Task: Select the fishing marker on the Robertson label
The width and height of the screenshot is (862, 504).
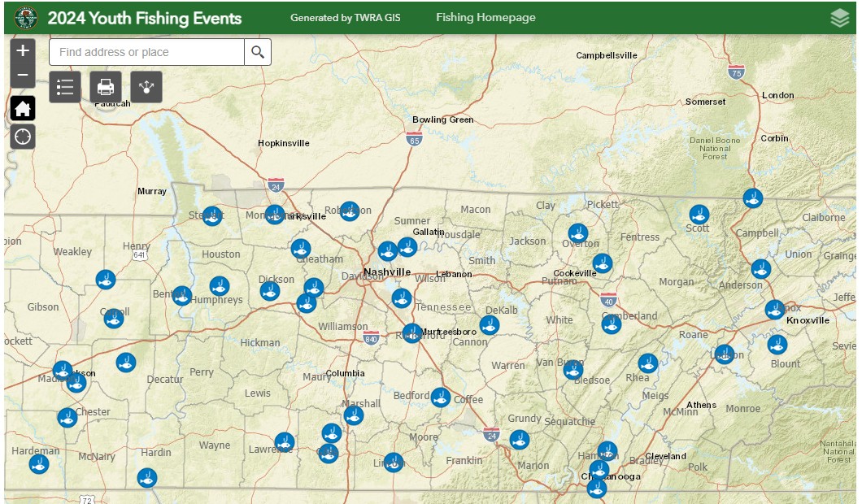Action: point(350,211)
